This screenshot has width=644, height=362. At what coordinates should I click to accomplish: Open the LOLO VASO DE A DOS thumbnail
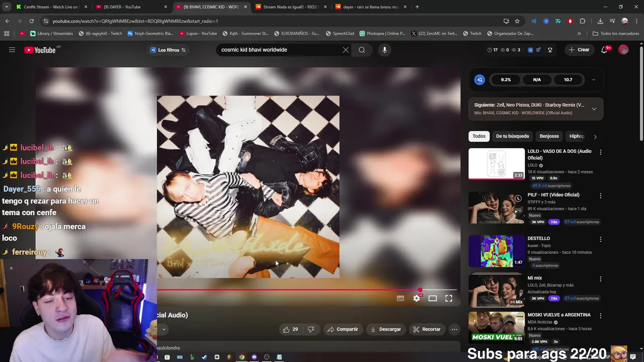click(497, 164)
